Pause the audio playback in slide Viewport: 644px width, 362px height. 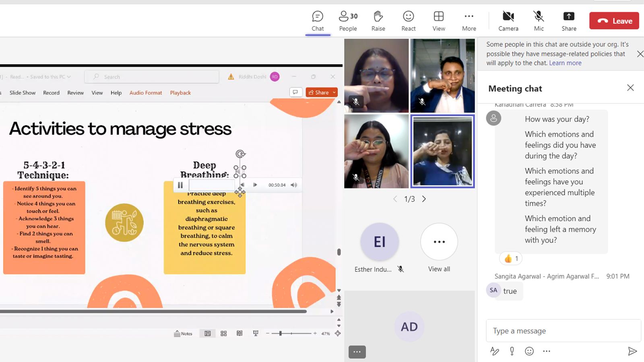click(x=180, y=185)
